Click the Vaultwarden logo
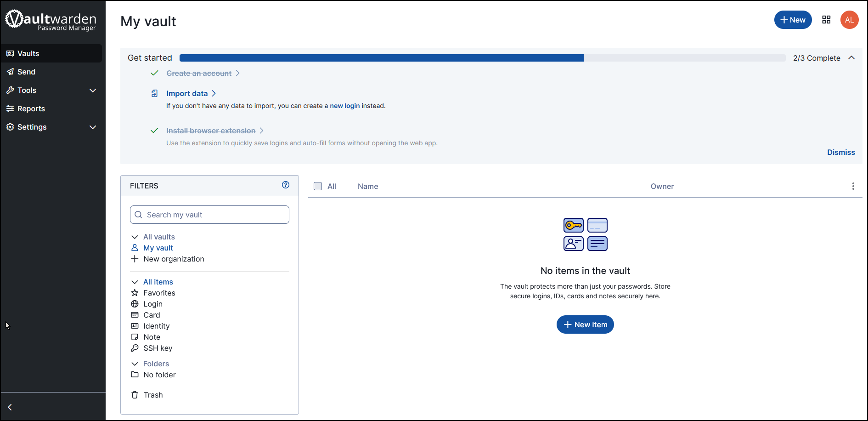Viewport: 868px width, 421px height. point(51,20)
